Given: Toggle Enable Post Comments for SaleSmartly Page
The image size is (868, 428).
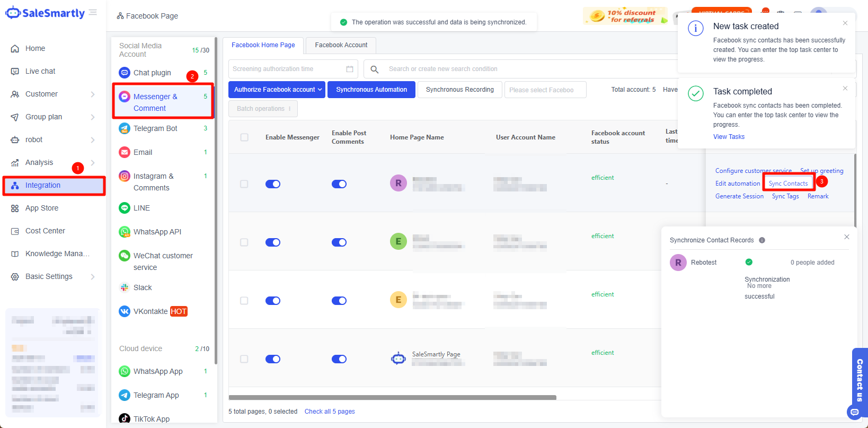Looking at the screenshot, I should pyautogui.click(x=339, y=359).
